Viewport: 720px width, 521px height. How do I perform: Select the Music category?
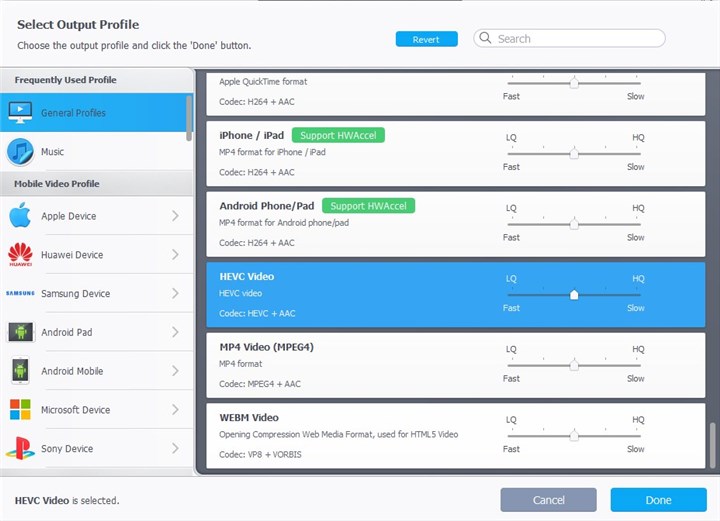click(96, 151)
